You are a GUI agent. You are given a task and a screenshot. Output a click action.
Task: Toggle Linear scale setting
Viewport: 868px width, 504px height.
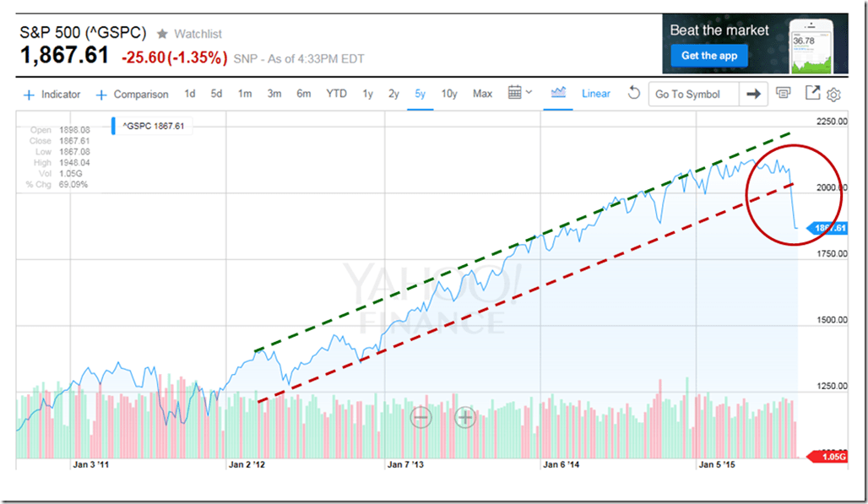coord(596,94)
